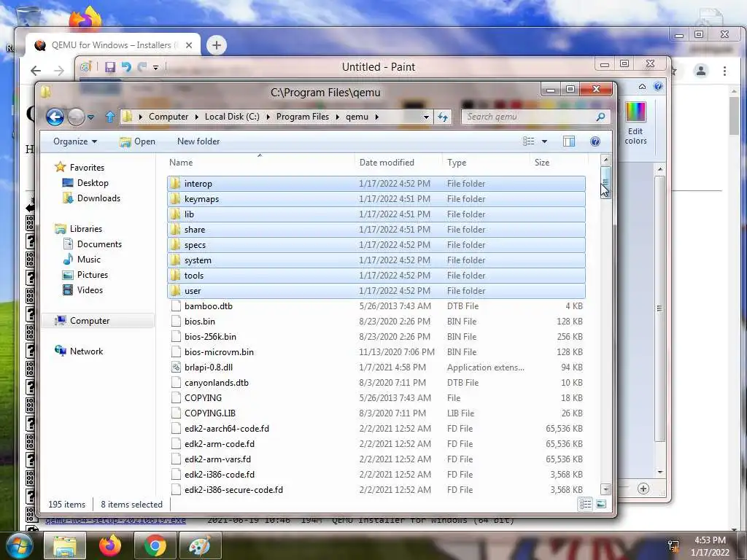Switch to details view via status bar icon
Viewport: 747px width, 560px height.
pos(586,504)
